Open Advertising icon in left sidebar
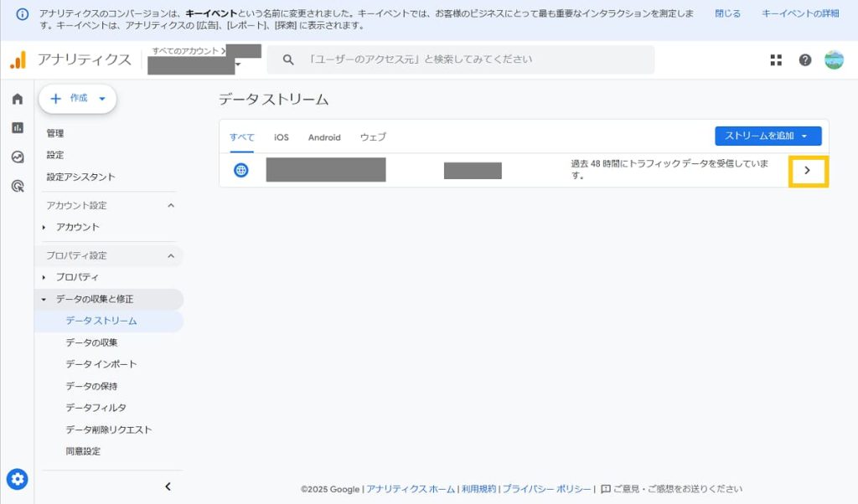The height and width of the screenshot is (504, 858). tap(17, 186)
